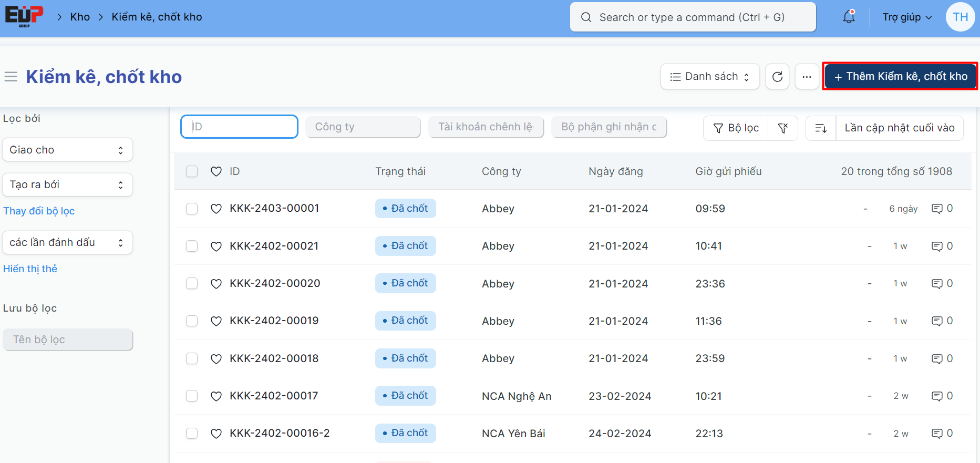Like record KKK-2403-00001 with heart icon
980x463 pixels.
click(x=216, y=209)
